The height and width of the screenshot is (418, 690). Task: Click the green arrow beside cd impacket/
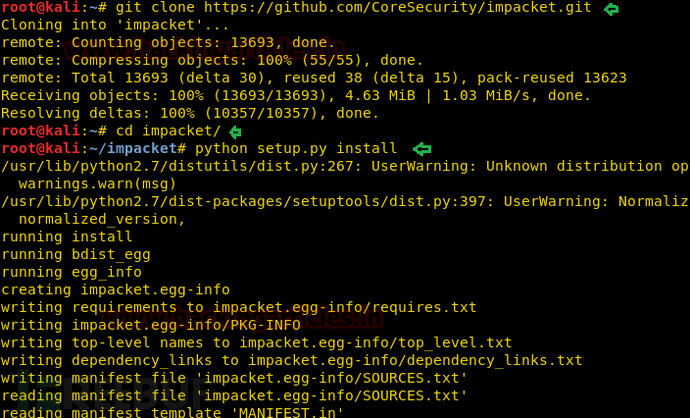pyautogui.click(x=235, y=132)
